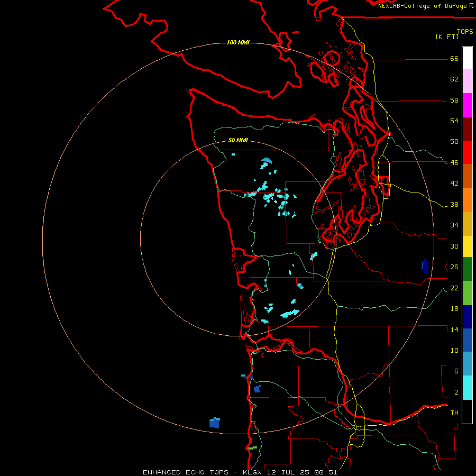Click the light green legend swatch near 22
Screen dimensions: 476x476
467,293
